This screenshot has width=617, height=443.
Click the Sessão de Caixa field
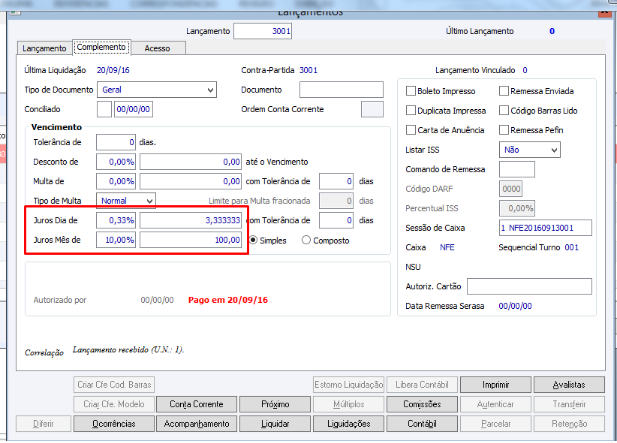[x=545, y=228]
